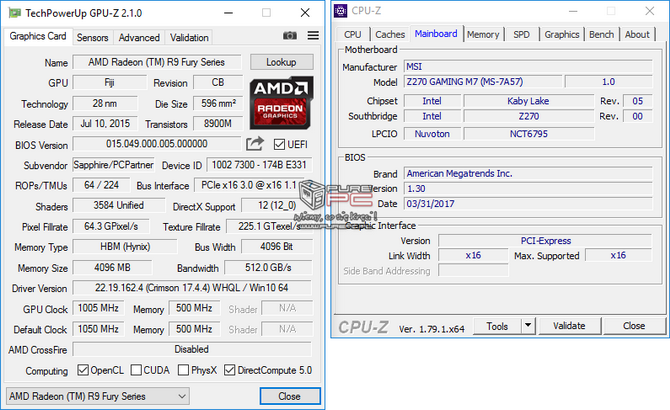The image size is (670, 410).
Task: Open the Graphics tab in CPU-Z
Action: click(562, 35)
